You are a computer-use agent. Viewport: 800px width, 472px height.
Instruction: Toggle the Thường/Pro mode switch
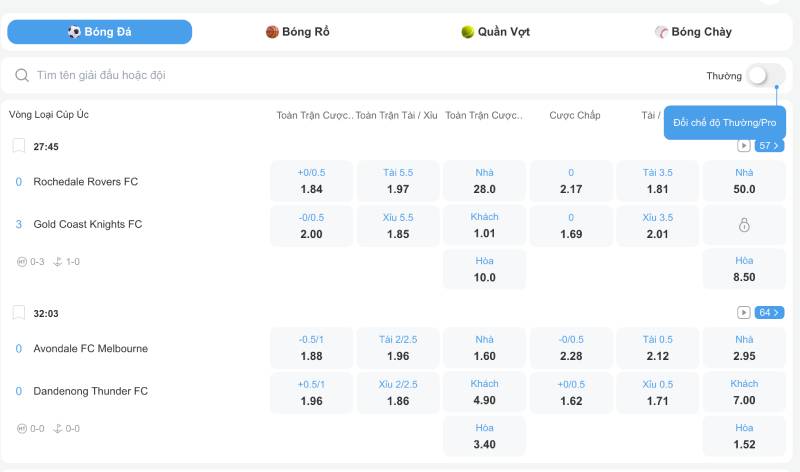pyautogui.click(x=764, y=75)
